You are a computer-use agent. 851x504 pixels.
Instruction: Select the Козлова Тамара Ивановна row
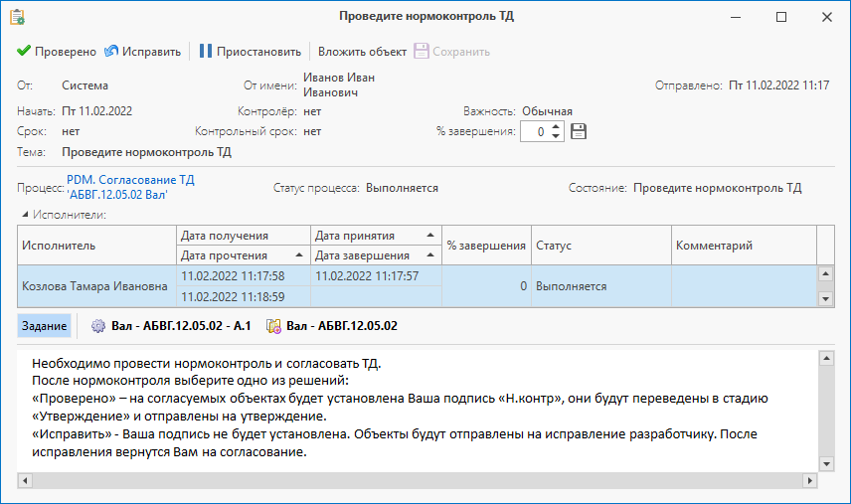click(x=417, y=286)
